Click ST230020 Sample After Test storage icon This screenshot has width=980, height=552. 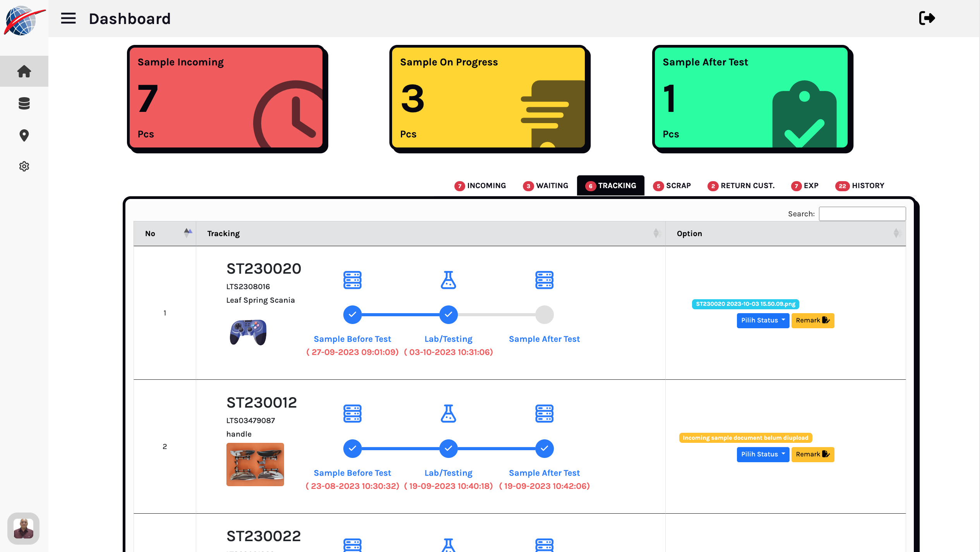coord(544,280)
